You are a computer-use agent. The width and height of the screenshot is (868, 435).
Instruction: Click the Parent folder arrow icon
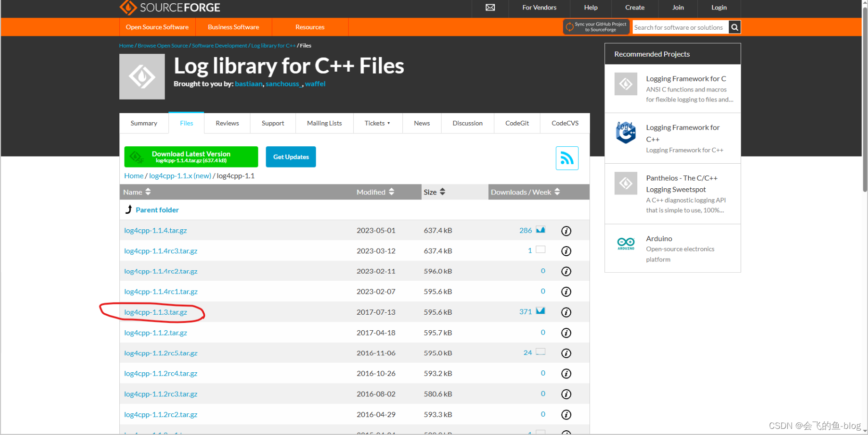128,209
